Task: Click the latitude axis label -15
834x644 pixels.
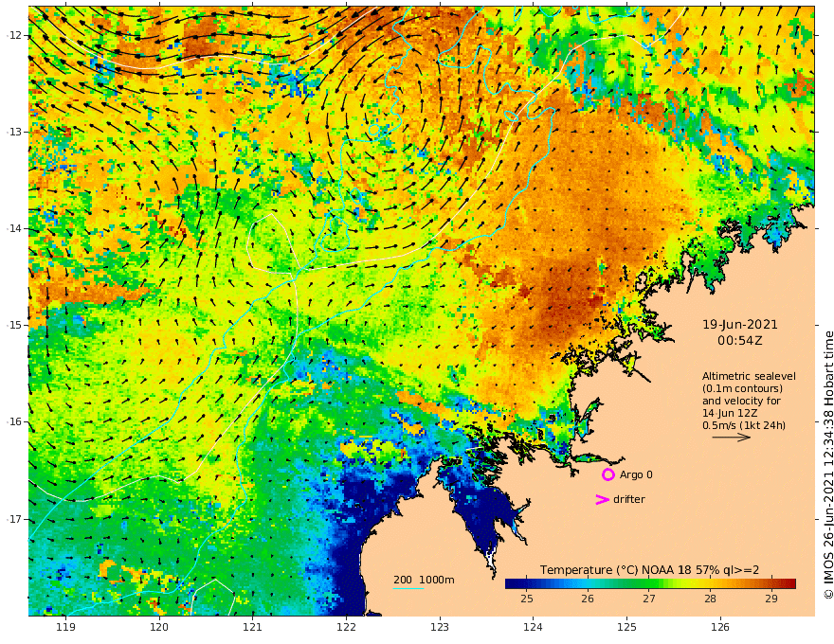Action: click(14, 325)
